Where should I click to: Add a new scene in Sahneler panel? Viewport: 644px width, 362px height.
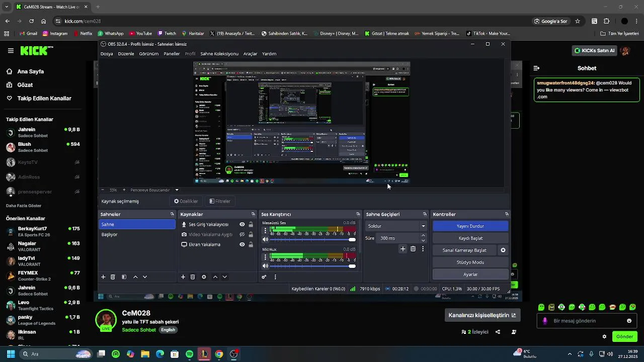(x=103, y=277)
